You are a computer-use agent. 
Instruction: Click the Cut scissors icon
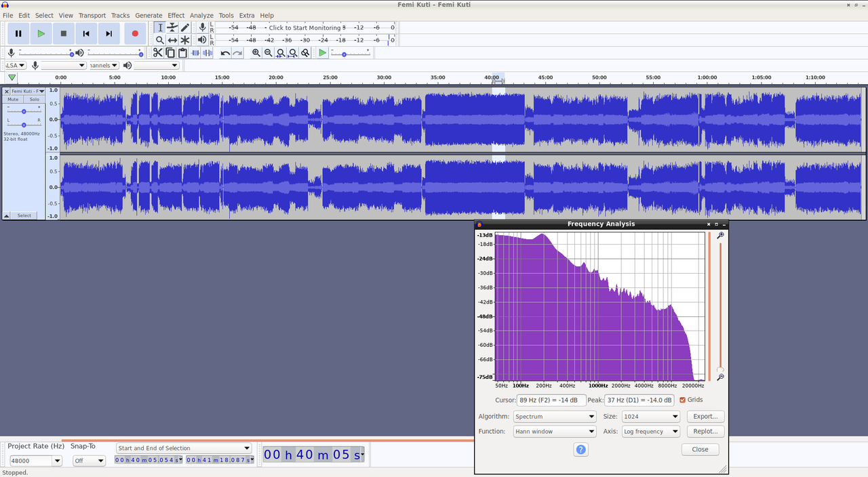pos(158,53)
